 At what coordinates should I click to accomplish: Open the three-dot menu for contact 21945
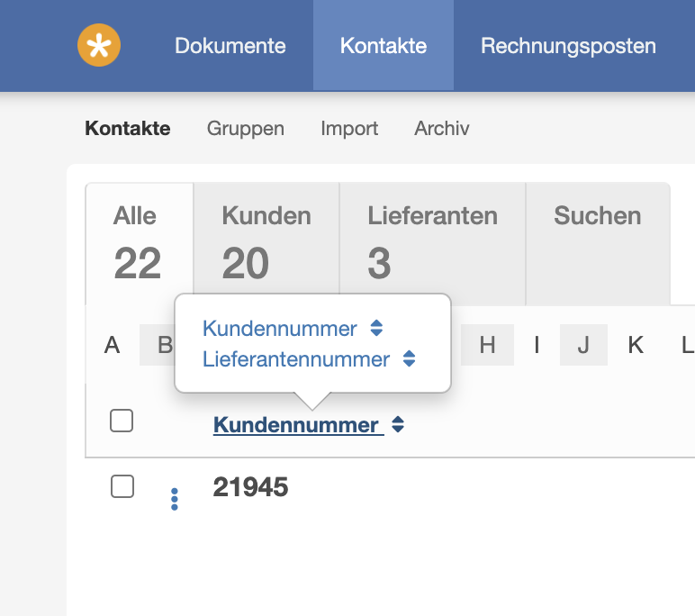[174, 499]
